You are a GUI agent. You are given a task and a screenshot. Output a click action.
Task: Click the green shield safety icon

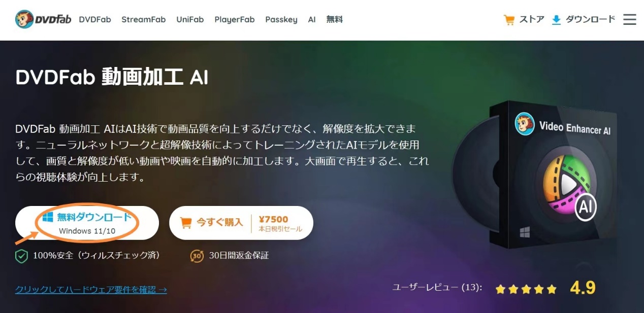tap(21, 256)
